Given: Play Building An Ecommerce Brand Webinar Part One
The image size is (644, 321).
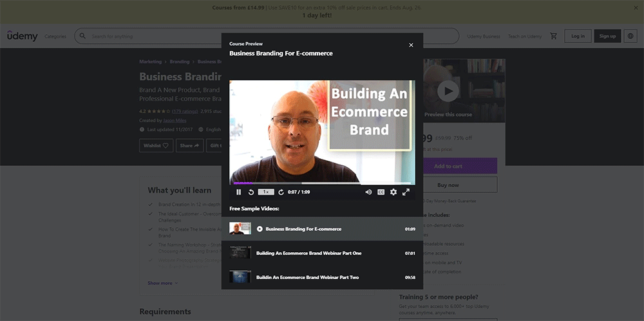Looking at the screenshot, I should tap(308, 253).
